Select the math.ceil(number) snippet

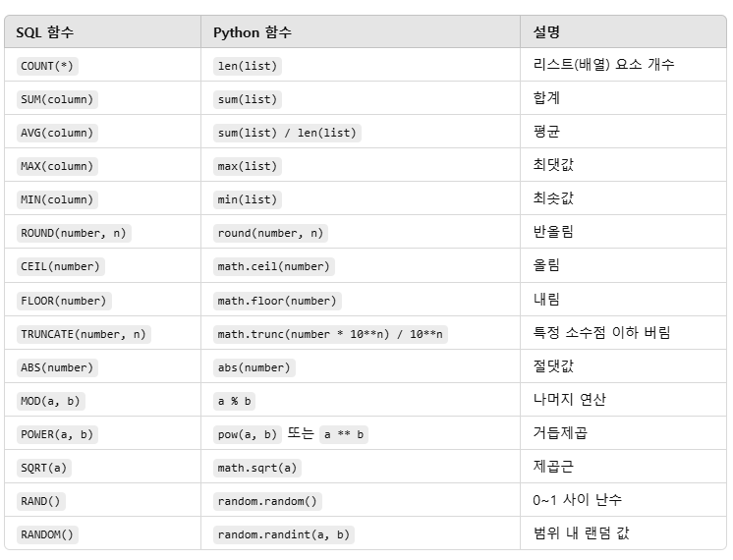pos(274,266)
